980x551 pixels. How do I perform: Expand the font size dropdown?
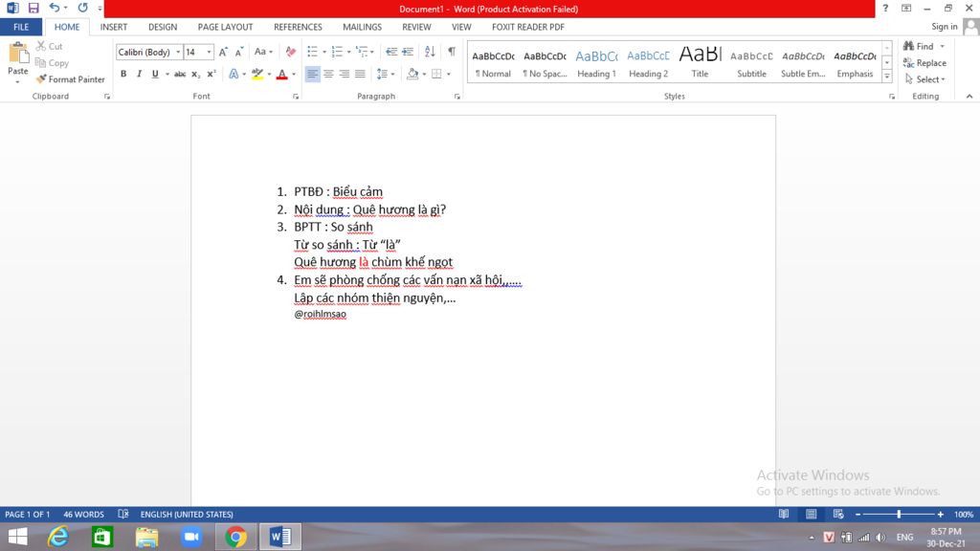tap(209, 52)
